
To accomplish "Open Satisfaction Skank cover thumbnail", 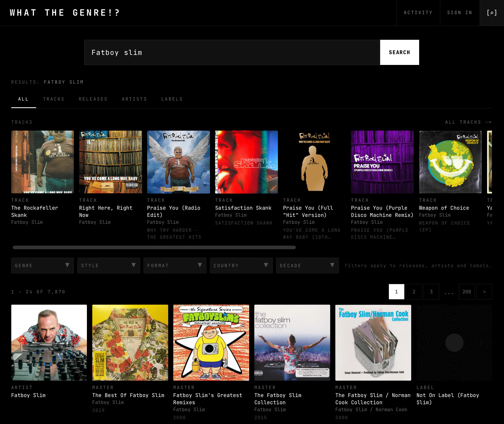I will (x=246, y=162).
